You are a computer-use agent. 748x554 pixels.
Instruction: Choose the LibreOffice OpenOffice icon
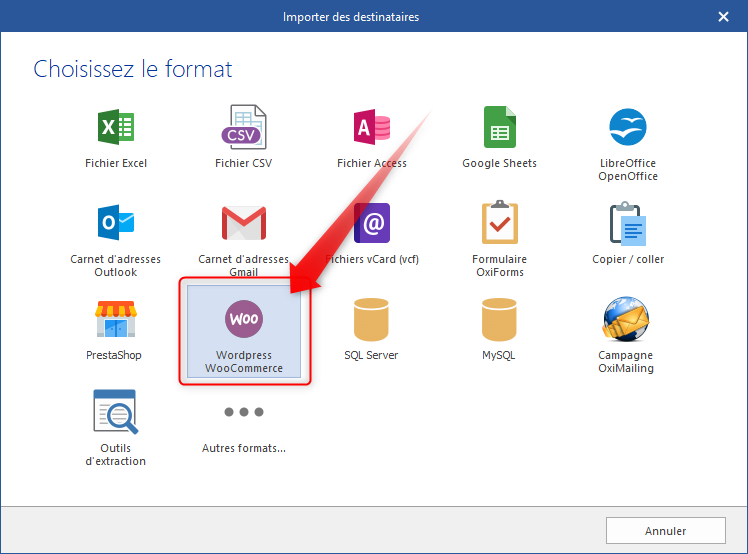pyautogui.click(x=628, y=127)
